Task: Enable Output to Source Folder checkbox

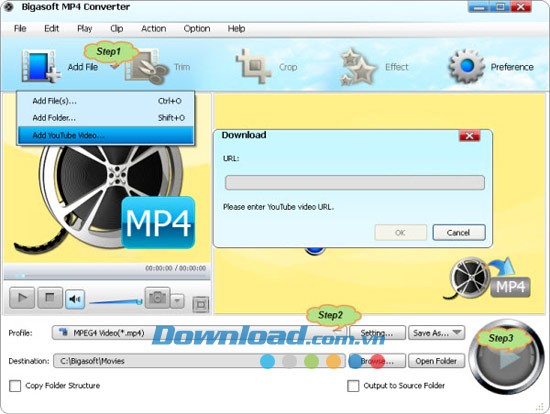Action: [x=353, y=386]
